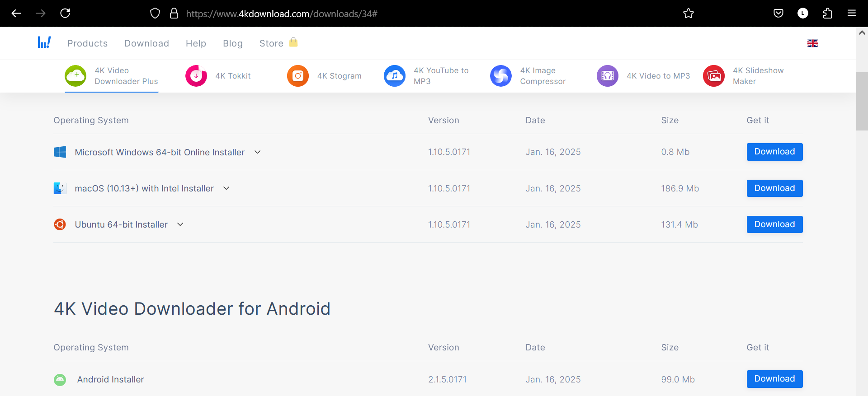Click the Windows logo icon in table
868x396 pixels.
click(60, 152)
